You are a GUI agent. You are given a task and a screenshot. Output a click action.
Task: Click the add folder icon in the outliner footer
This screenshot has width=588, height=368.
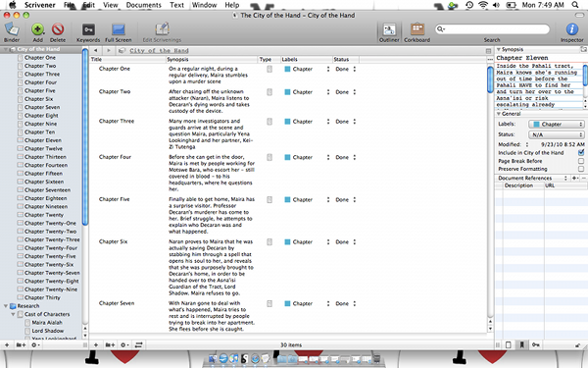coord(110,344)
